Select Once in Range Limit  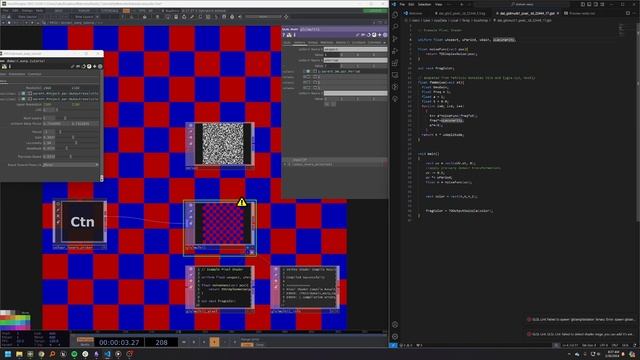[260, 345]
